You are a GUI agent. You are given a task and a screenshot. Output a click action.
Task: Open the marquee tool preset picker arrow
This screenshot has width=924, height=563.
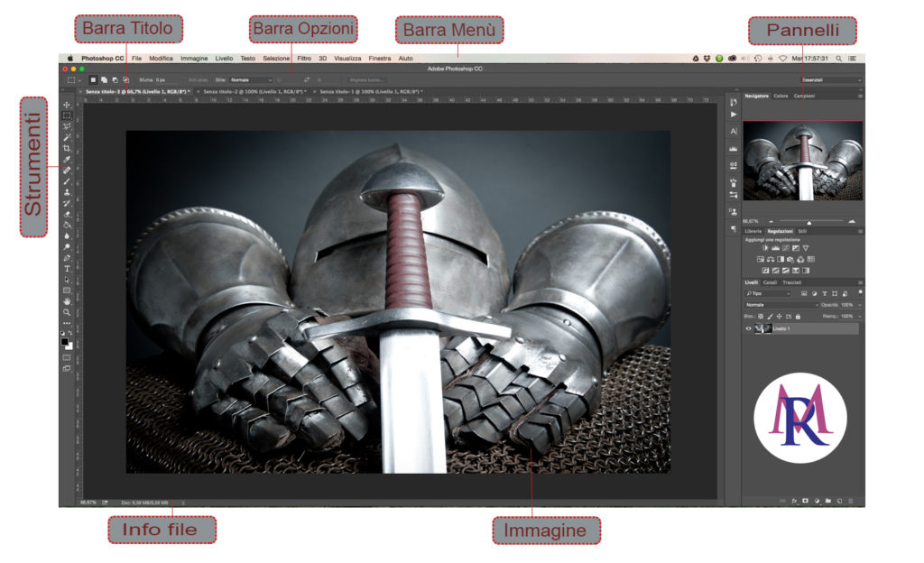pos(79,80)
